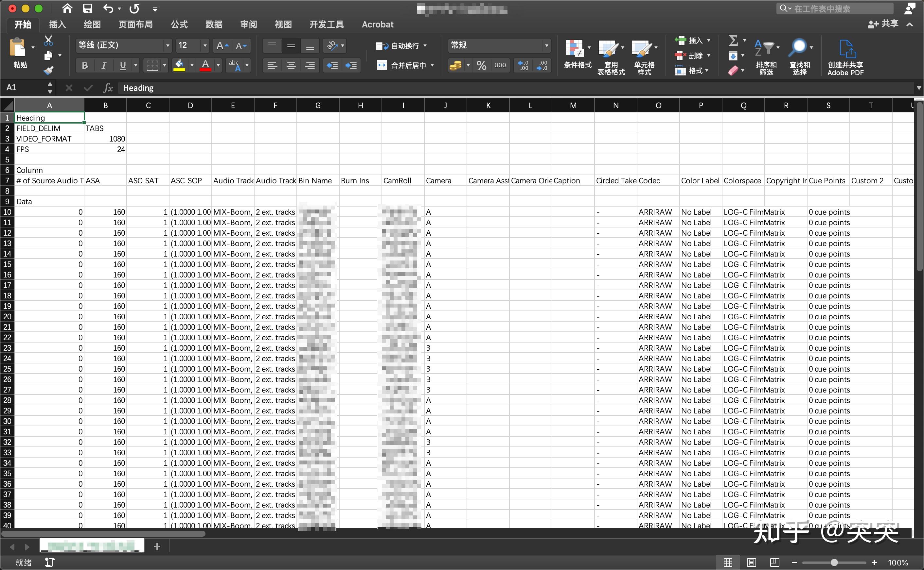Screen dimensions: 924x570
Task: Click the AutoSum sigma icon
Action: [733, 40]
